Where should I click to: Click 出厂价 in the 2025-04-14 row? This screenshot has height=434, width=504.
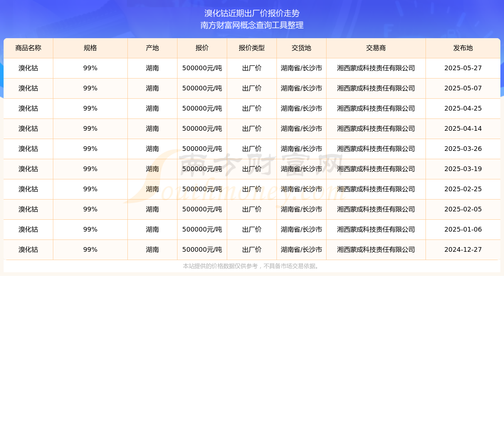(x=252, y=129)
